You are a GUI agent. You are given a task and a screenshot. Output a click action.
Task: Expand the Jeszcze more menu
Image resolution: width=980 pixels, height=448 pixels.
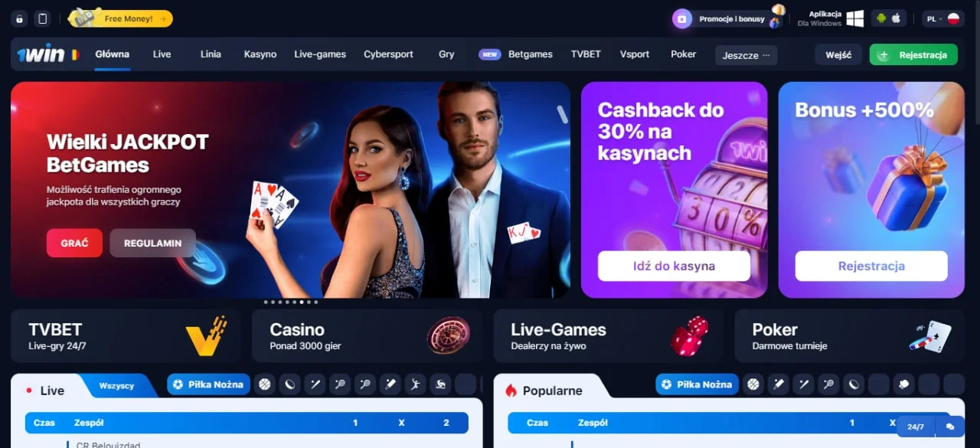click(x=746, y=55)
